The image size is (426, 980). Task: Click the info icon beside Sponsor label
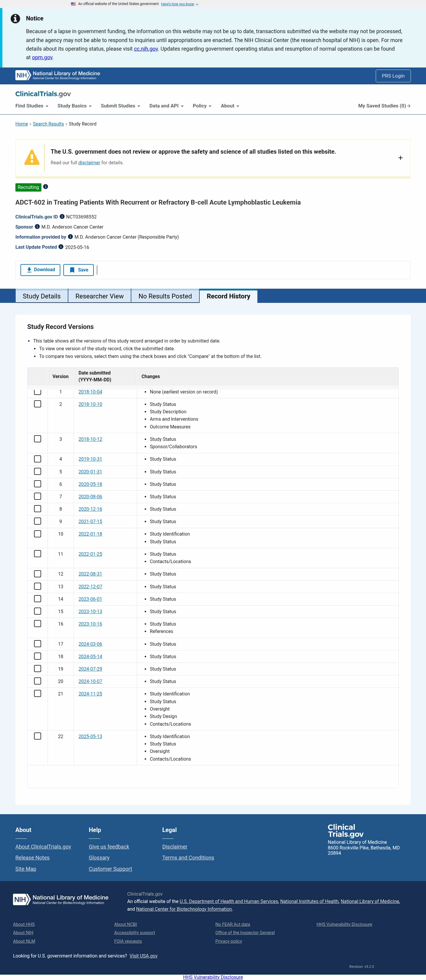[x=37, y=227]
